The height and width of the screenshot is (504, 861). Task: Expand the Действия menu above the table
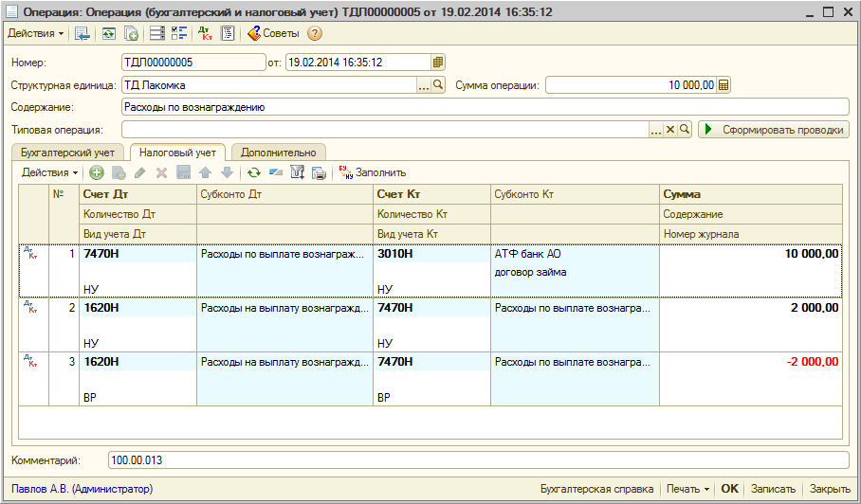[x=50, y=172]
